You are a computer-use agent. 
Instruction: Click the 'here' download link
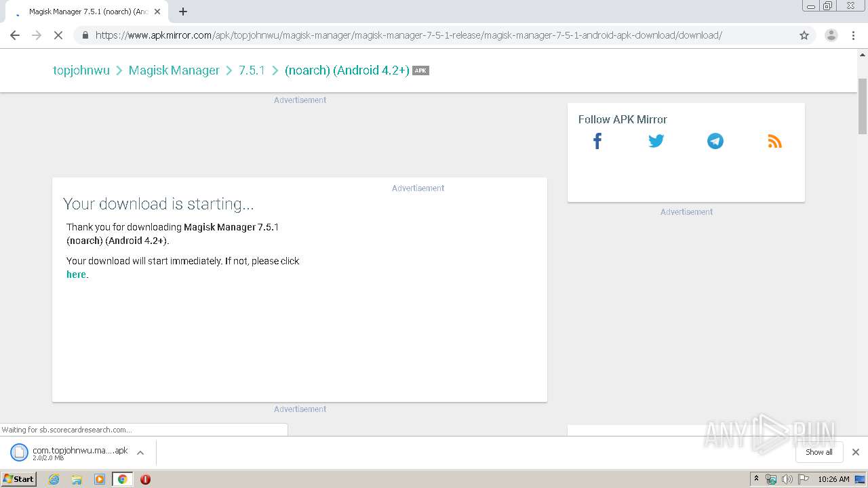76,274
